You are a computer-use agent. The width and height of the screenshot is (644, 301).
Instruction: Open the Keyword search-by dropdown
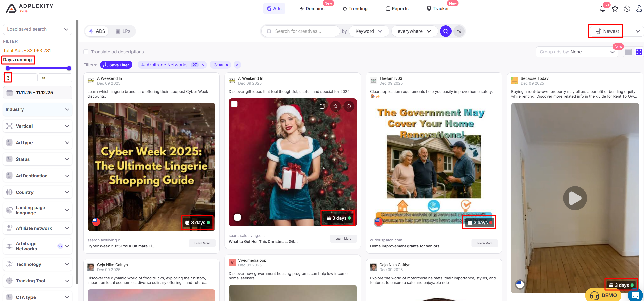(x=369, y=31)
